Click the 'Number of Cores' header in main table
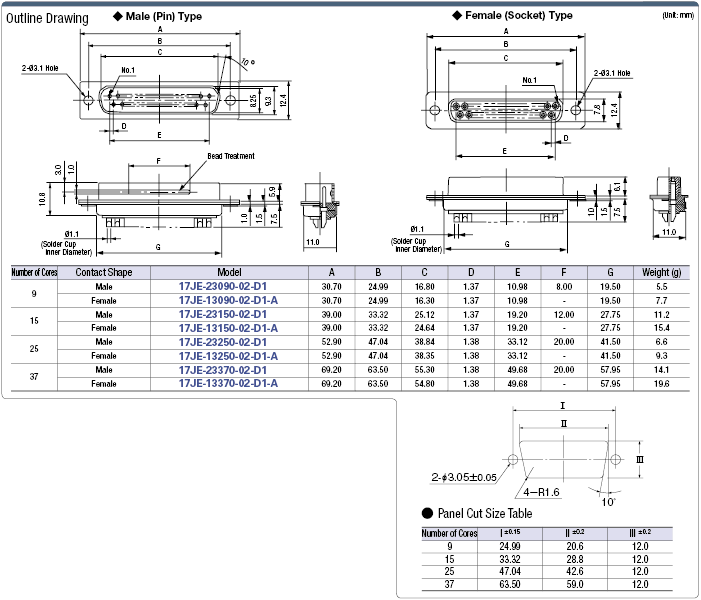This screenshot has height=600, width=701. click(34, 272)
